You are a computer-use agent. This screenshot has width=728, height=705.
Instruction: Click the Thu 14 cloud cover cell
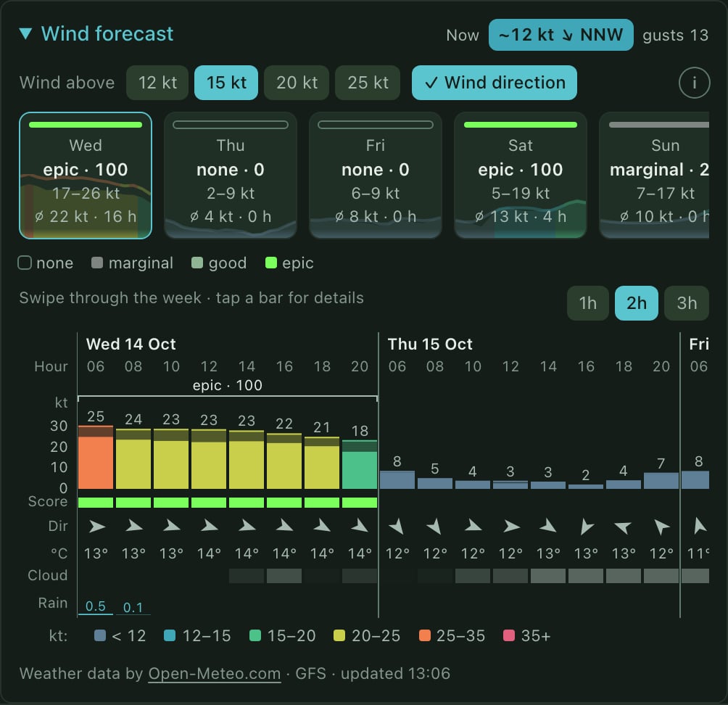tap(548, 576)
